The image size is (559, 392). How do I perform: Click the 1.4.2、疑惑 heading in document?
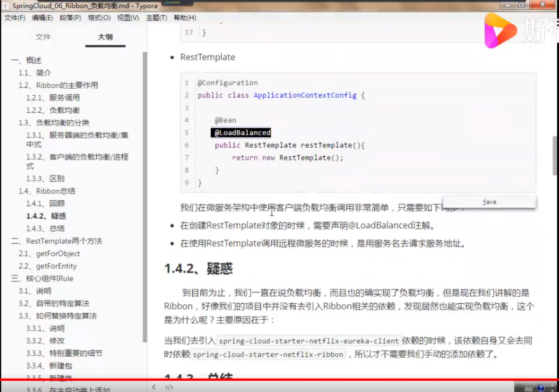click(199, 268)
